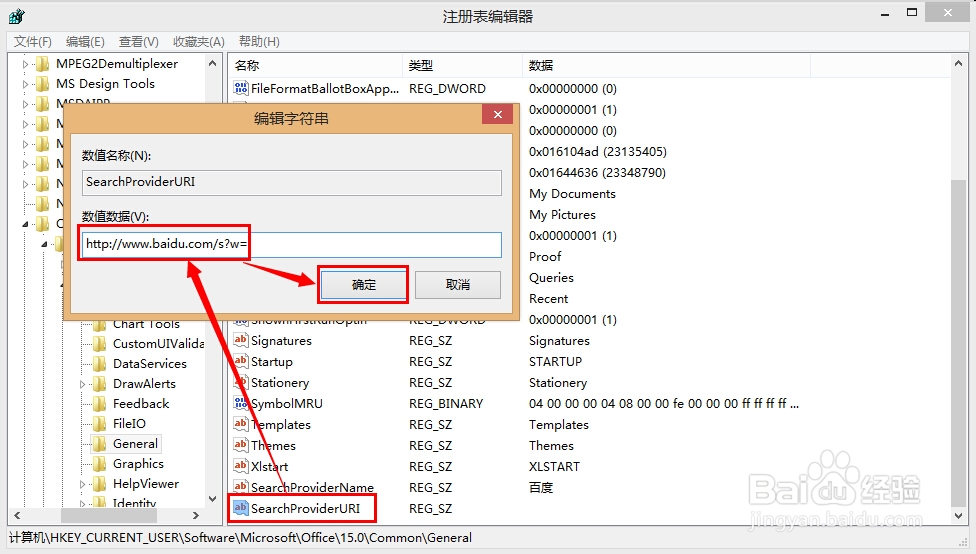Maximize the Registry Editor window
The width and height of the screenshot is (976, 554).
(x=912, y=12)
